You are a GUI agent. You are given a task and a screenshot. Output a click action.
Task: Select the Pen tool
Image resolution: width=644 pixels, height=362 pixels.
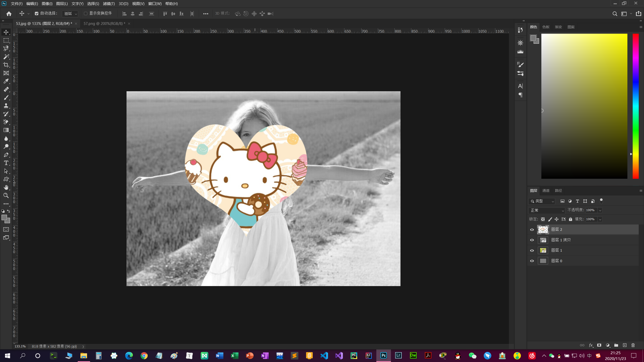(x=6, y=155)
